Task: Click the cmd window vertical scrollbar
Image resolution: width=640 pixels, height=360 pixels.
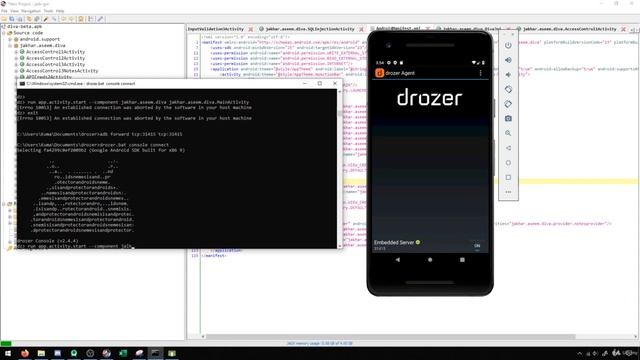Action: pos(340,168)
